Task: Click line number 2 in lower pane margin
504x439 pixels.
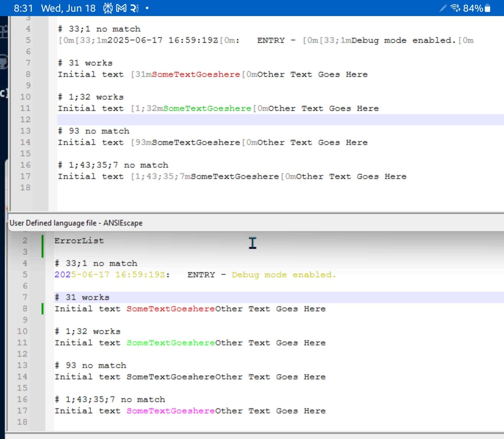Action: 25,241
